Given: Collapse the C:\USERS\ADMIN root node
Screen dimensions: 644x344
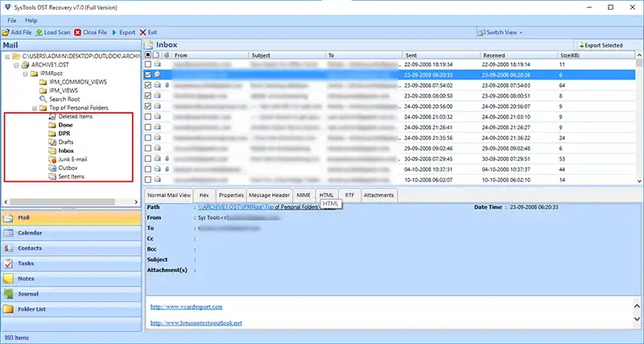Looking at the screenshot, I should tap(7, 56).
